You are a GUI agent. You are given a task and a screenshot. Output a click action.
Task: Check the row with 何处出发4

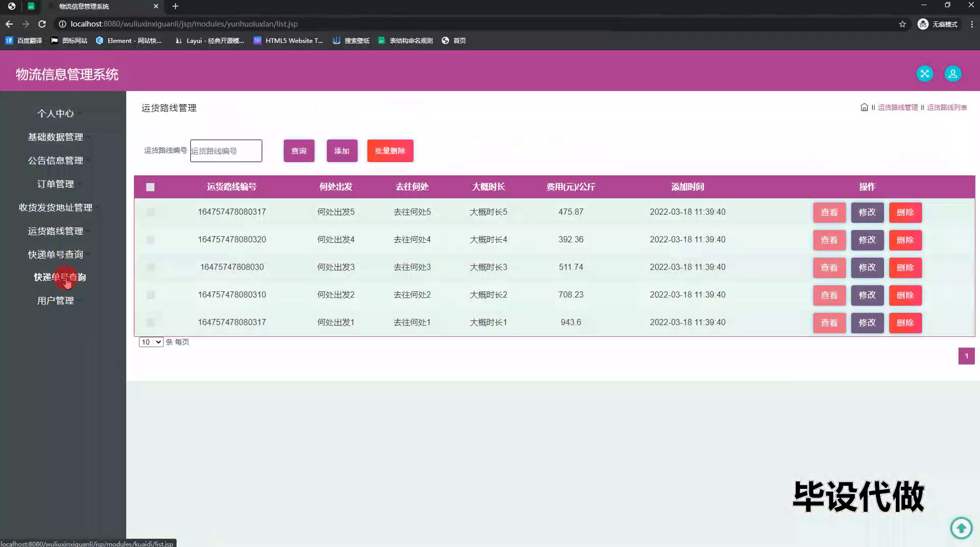150,240
